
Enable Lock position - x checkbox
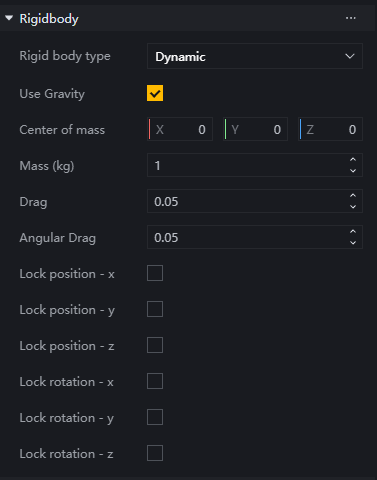pos(155,273)
